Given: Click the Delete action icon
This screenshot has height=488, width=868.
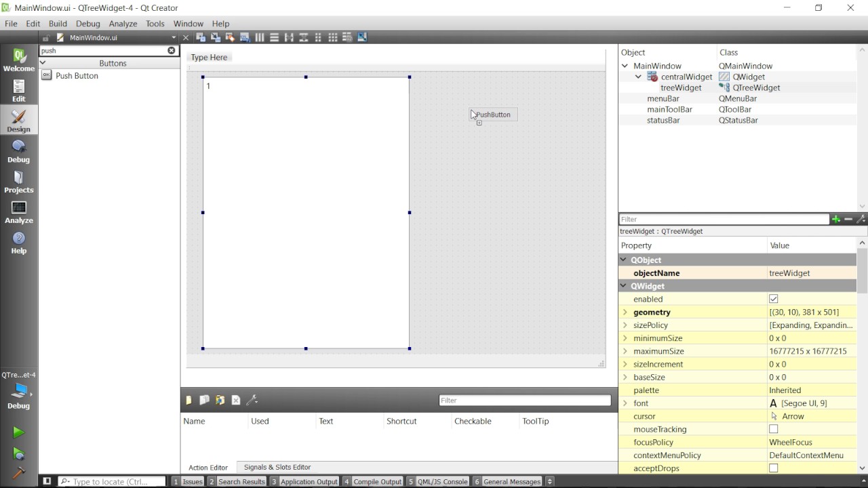Looking at the screenshot, I should click(236, 400).
